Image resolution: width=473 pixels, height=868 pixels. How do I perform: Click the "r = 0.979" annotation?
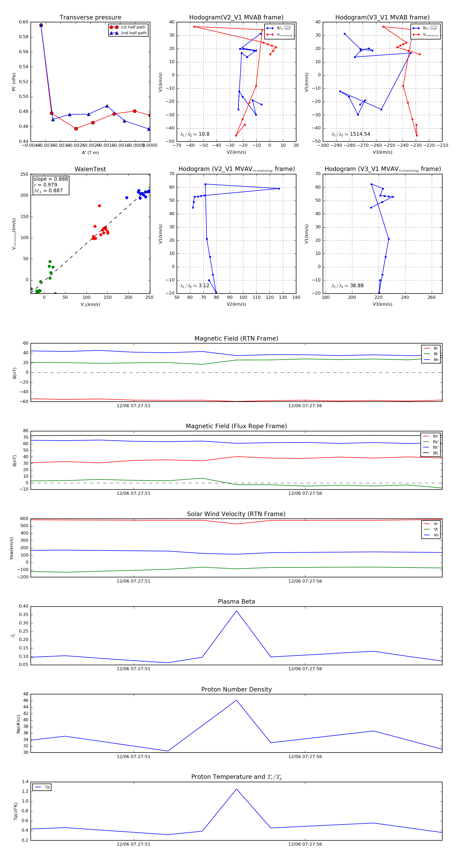click(45, 185)
